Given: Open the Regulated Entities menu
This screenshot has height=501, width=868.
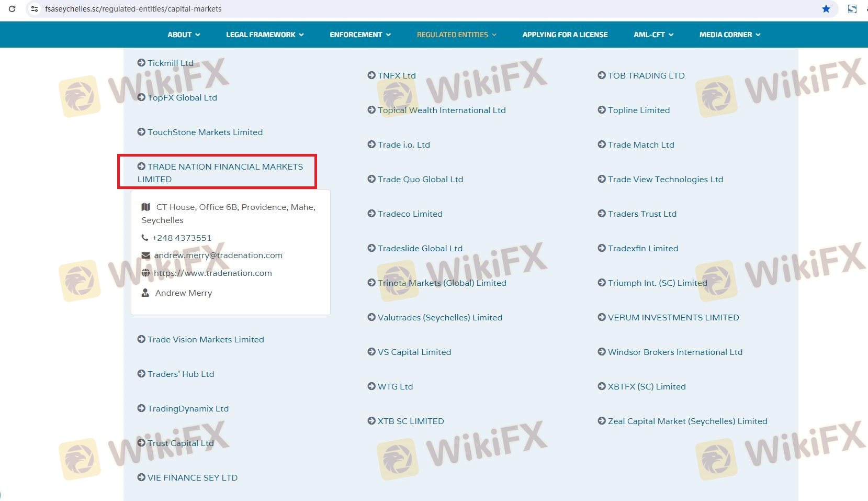Looking at the screenshot, I should pyautogui.click(x=456, y=35).
